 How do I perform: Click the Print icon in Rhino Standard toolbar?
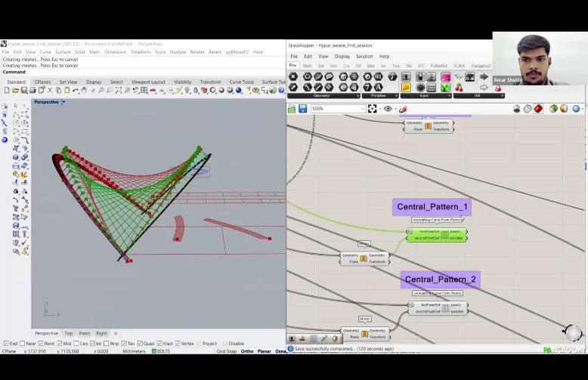tap(35, 91)
